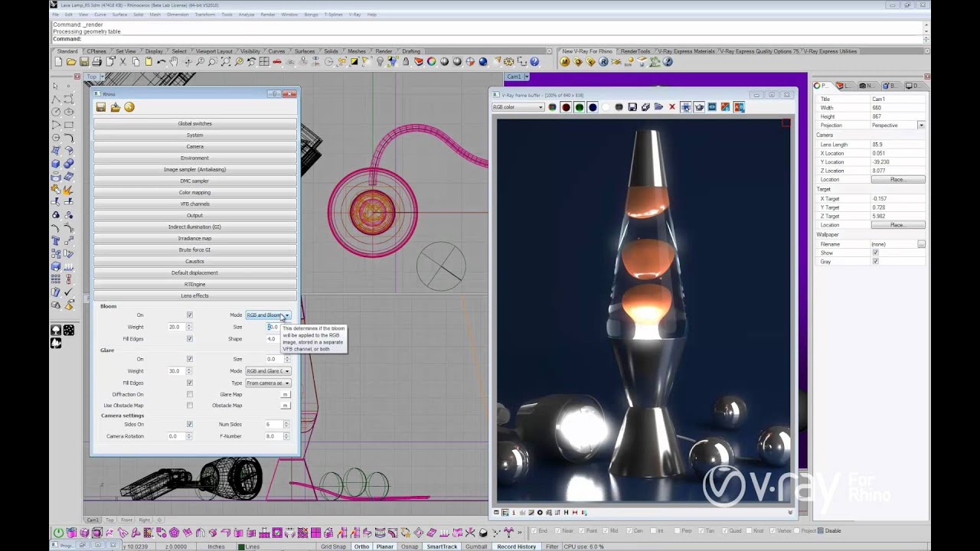980x551 pixels.
Task: Toggle Record History in the status bar
Action: [x=516, y=546]
